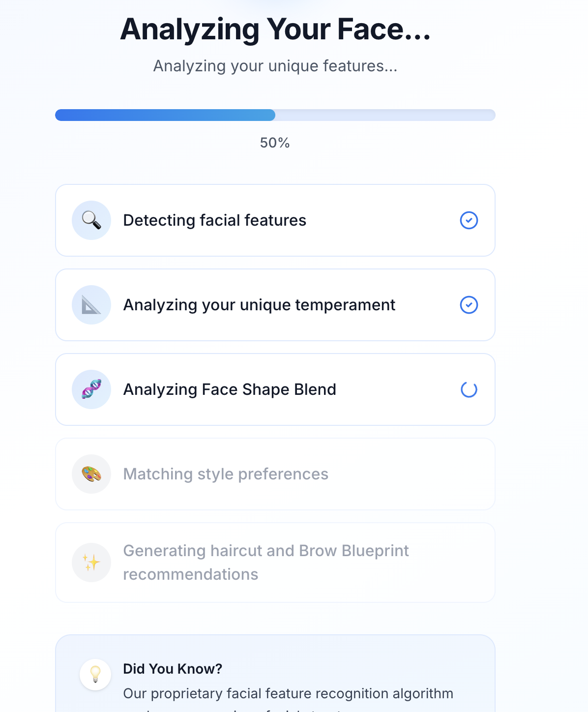Click the DNA Face Shape Blend icon
This screenshot has width=588, height=712.
click(91, 389)
